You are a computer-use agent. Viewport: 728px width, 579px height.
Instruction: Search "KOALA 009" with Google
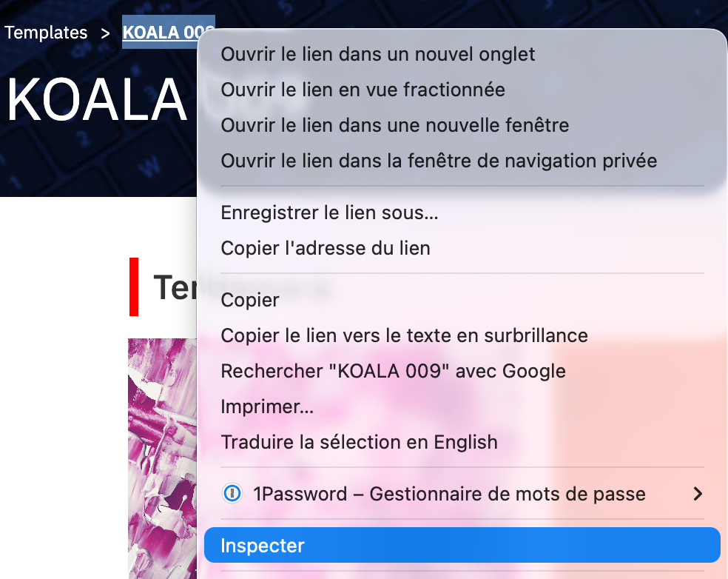click(x=393, y=371)
